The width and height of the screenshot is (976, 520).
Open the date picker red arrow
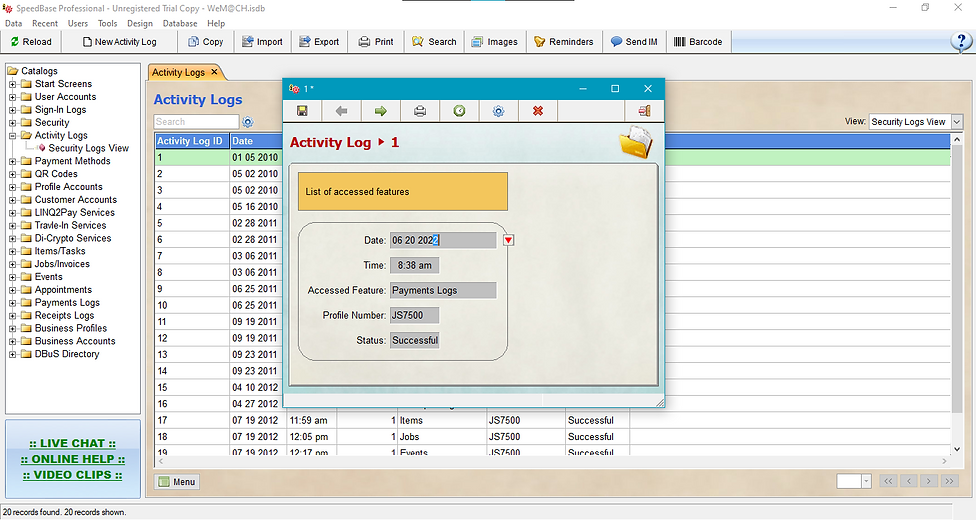[509, 240]
